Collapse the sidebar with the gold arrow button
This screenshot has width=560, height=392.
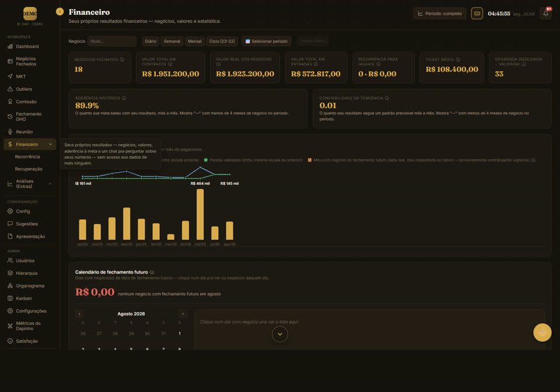(x=60, y=12)
